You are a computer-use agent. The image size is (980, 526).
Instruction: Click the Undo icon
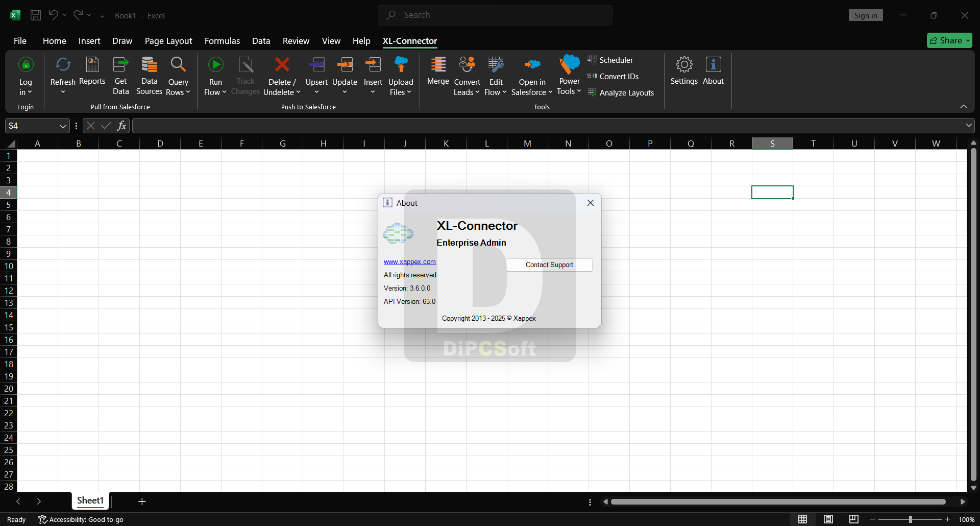(53, 15)
